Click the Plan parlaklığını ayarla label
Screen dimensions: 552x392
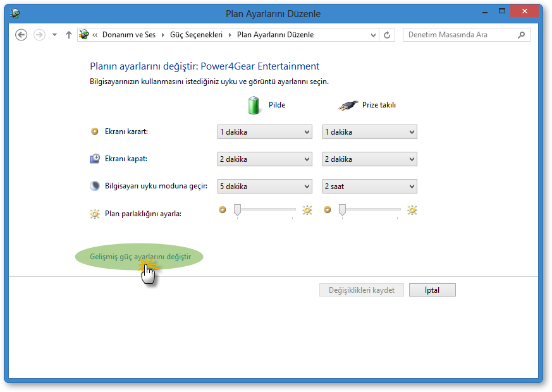point(143,214)
